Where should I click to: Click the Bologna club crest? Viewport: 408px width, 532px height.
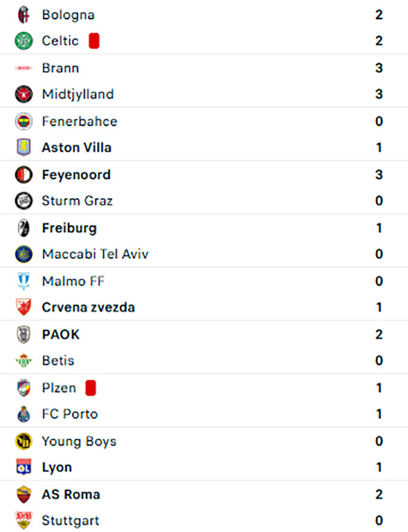tap(23, 14)
